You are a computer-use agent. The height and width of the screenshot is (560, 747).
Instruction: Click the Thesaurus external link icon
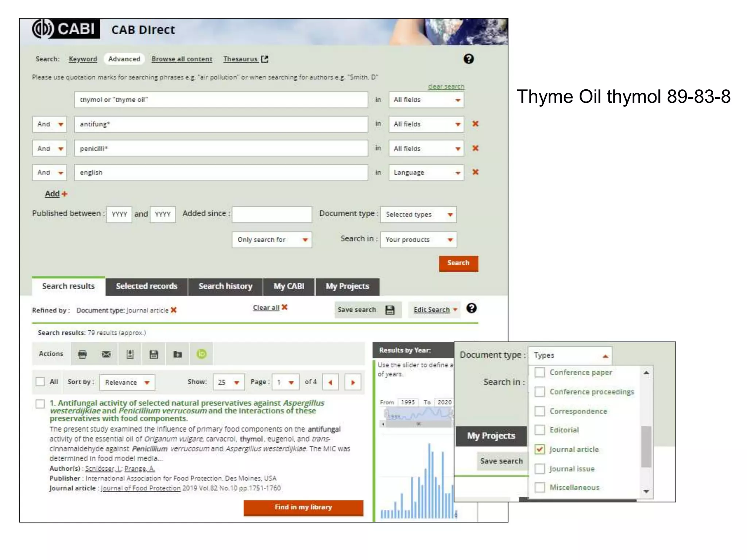coord(265,59)
